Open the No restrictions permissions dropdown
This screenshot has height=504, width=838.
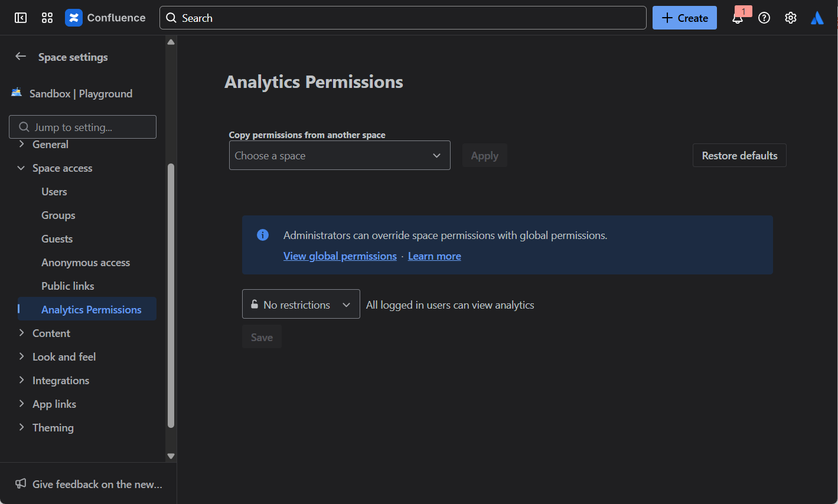tap(301, 304)
